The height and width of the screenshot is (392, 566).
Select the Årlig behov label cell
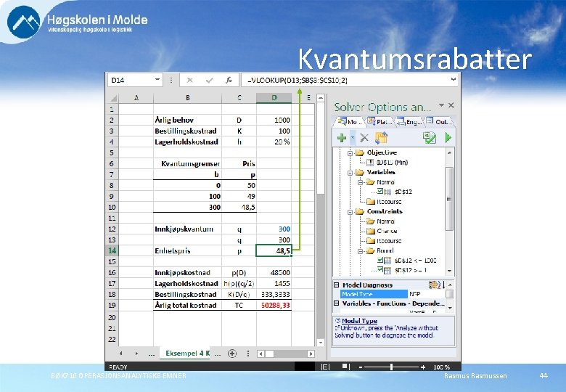tap(188, 120)
